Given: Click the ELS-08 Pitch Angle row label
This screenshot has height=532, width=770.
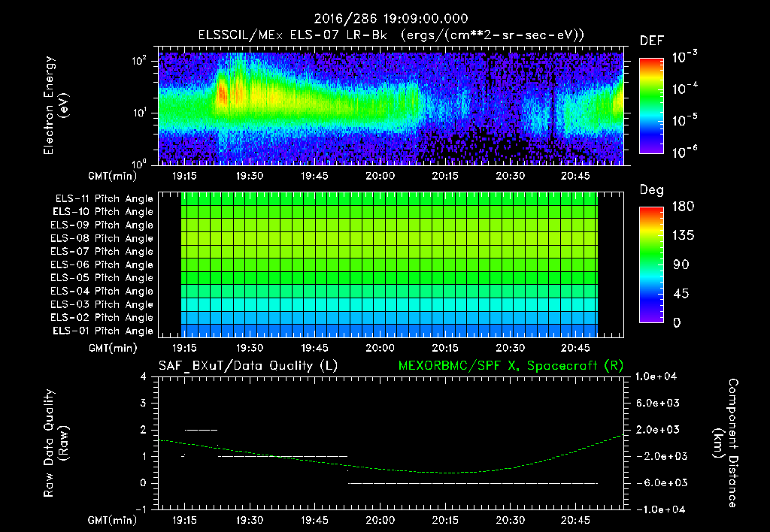Looking at the screenshot, I should (102, 238).
